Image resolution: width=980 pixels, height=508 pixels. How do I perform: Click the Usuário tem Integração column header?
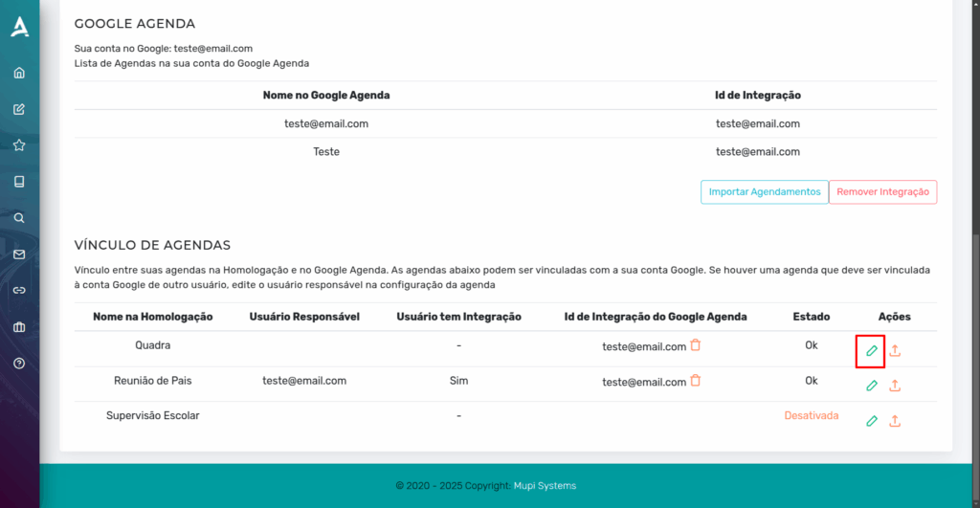(458, 317)
